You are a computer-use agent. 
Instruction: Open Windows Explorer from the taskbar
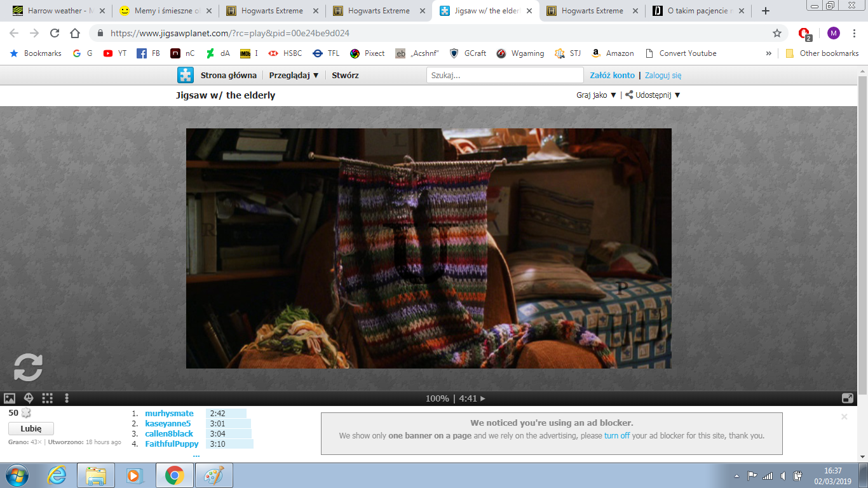96,475
